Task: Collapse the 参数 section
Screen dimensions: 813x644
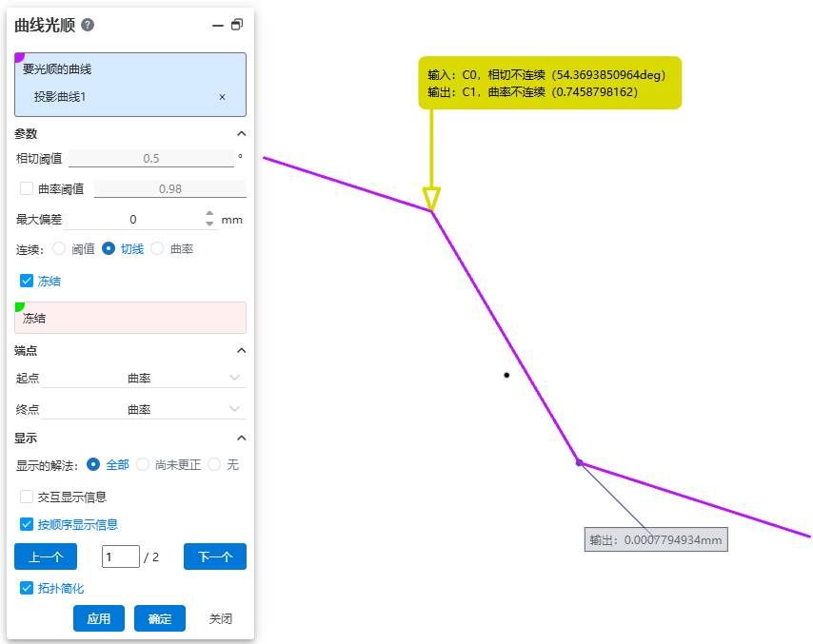Action: click(x=241, y=134)
